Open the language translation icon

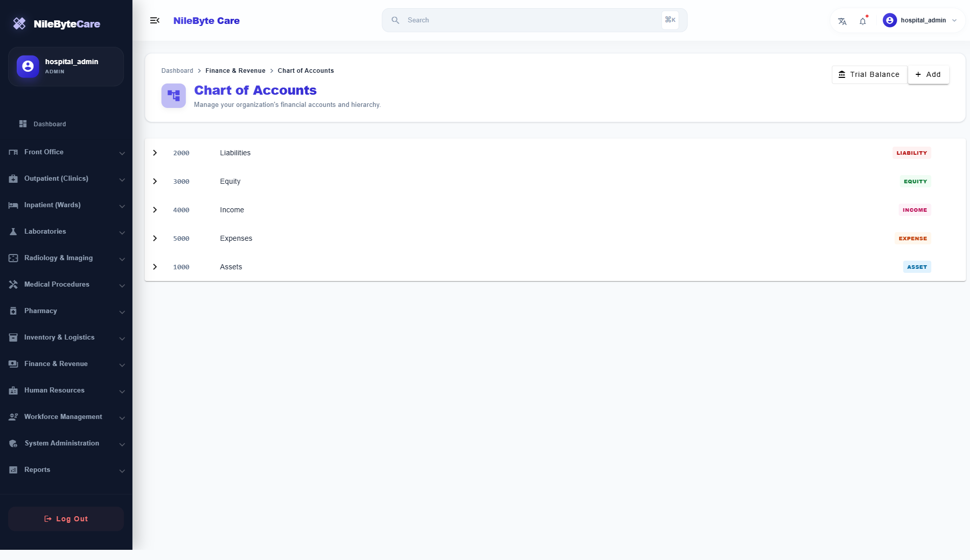pyautogui.click(x=842, y=21)
